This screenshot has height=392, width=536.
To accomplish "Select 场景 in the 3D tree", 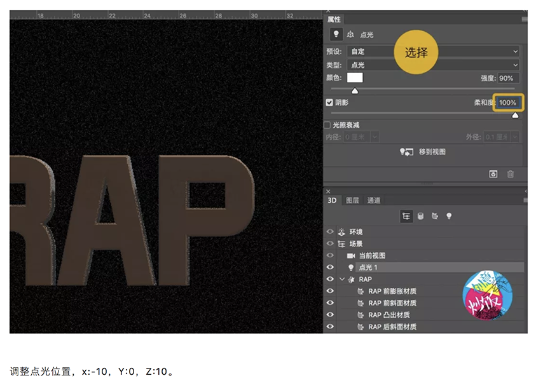I will coord(356,244).
